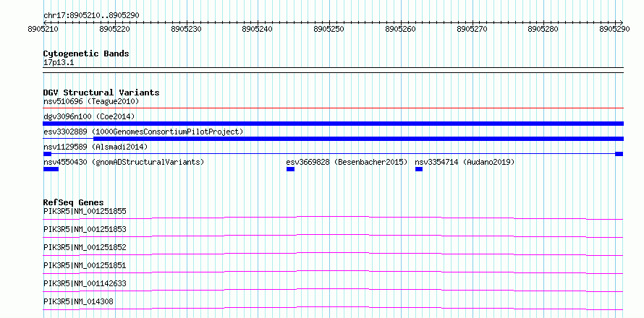
Task: Click the blue nsv3354714 variant block
Action: tap(419, 169)
